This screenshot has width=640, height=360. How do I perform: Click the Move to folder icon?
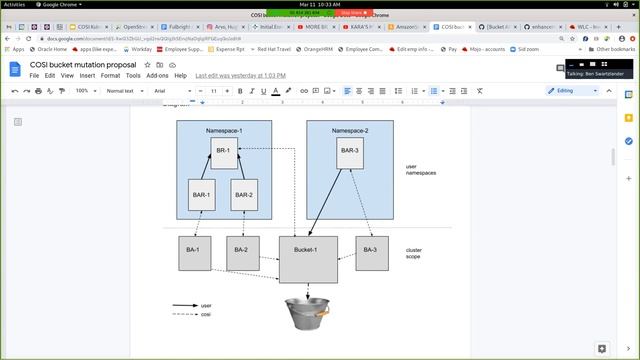(x=160, y=65)
